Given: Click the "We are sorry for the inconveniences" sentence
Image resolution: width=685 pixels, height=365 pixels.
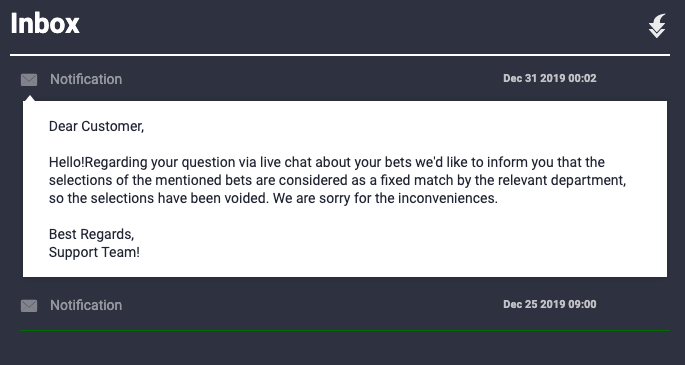Looking at the screenshot, I should [x=385, y=199].
